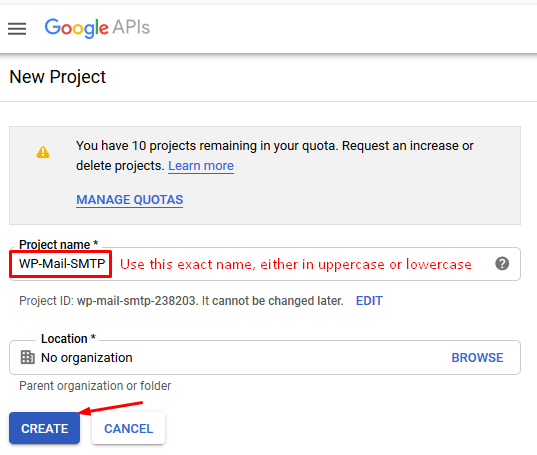Open the project name help icon
The width and height of the screenshot is (537, 455).
502,264
